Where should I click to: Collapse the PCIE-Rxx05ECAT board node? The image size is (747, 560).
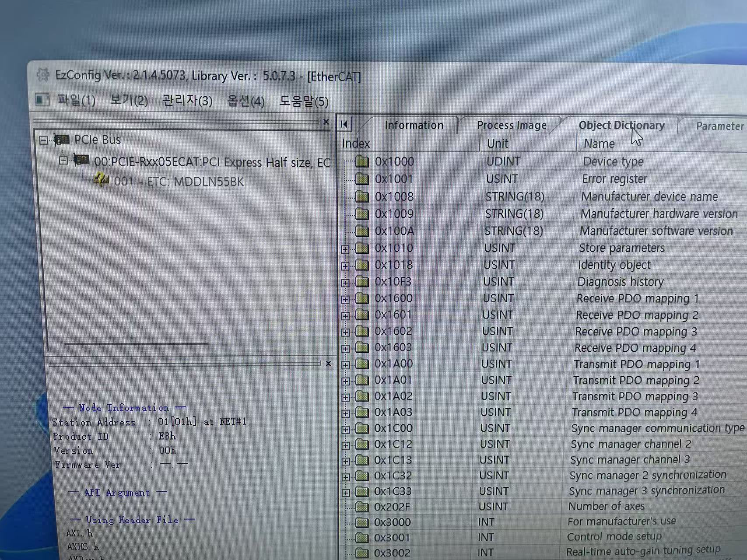63,160
